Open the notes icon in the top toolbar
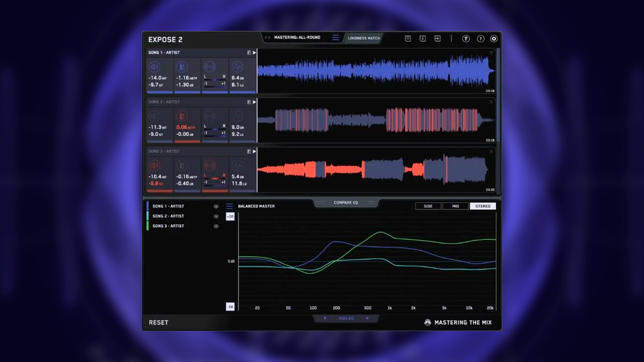 [408, 39]
